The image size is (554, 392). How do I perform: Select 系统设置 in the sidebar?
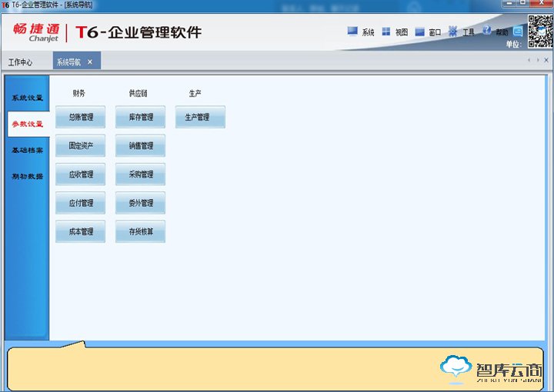(27, 98)
